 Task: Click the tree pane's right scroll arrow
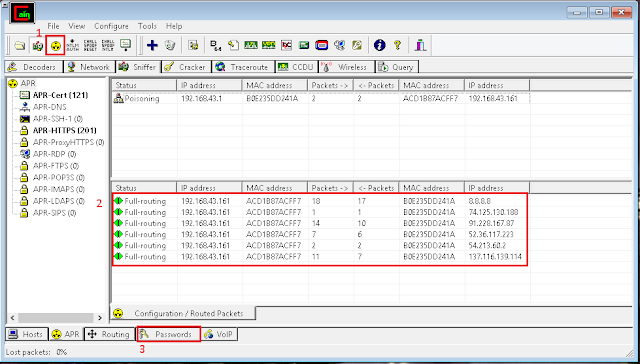(x=100, y=317)
